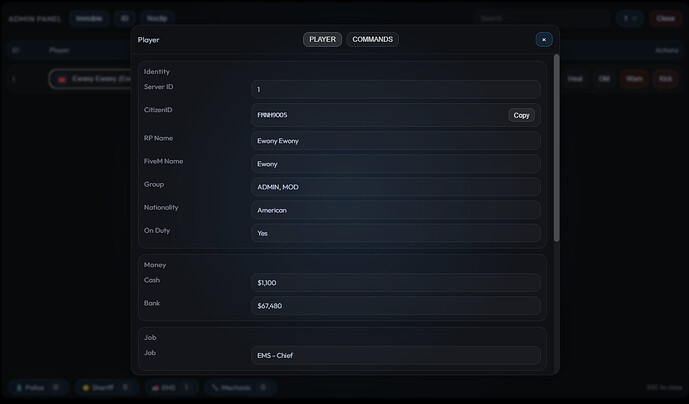
Task: Click the admin panel Search field
Action: coord(542,18)
